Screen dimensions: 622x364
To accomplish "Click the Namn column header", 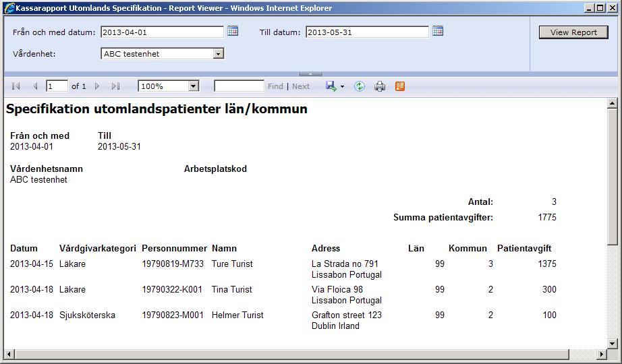I will (x=224, y=248).
